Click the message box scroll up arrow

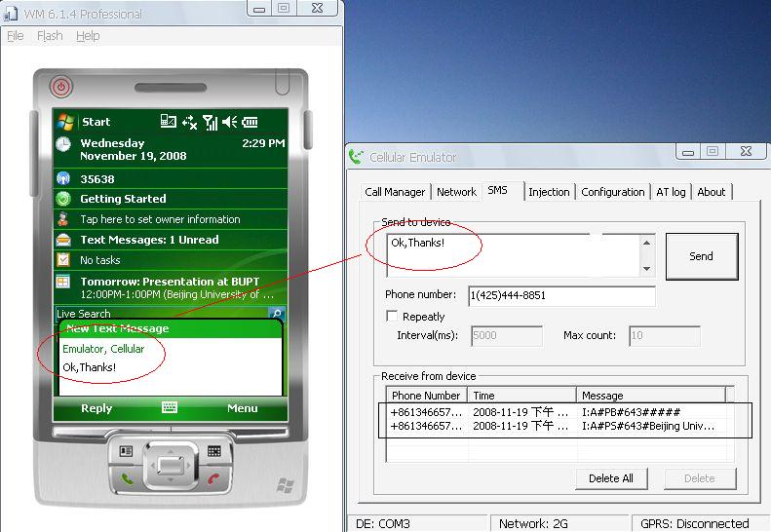click(646, 243)
